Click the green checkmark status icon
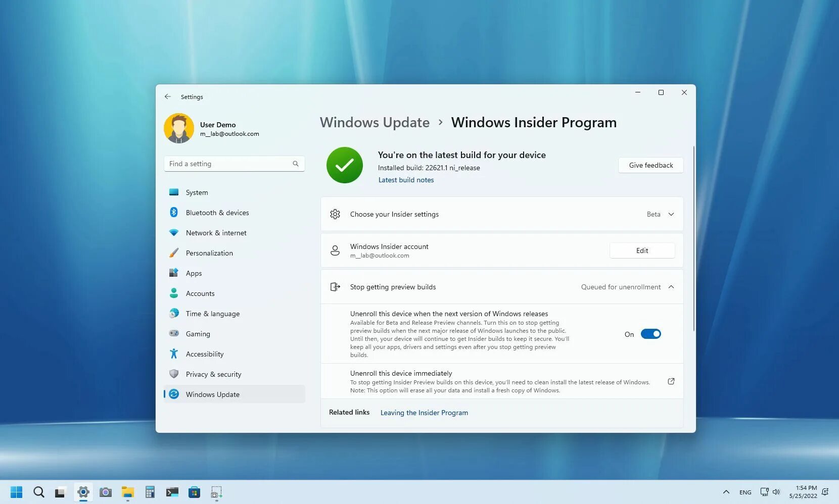The image size is (839, 504). pos(345,165)
